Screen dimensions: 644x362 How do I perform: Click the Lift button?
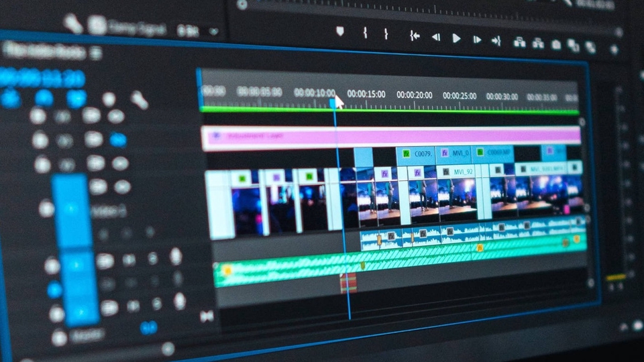[519, 42]
